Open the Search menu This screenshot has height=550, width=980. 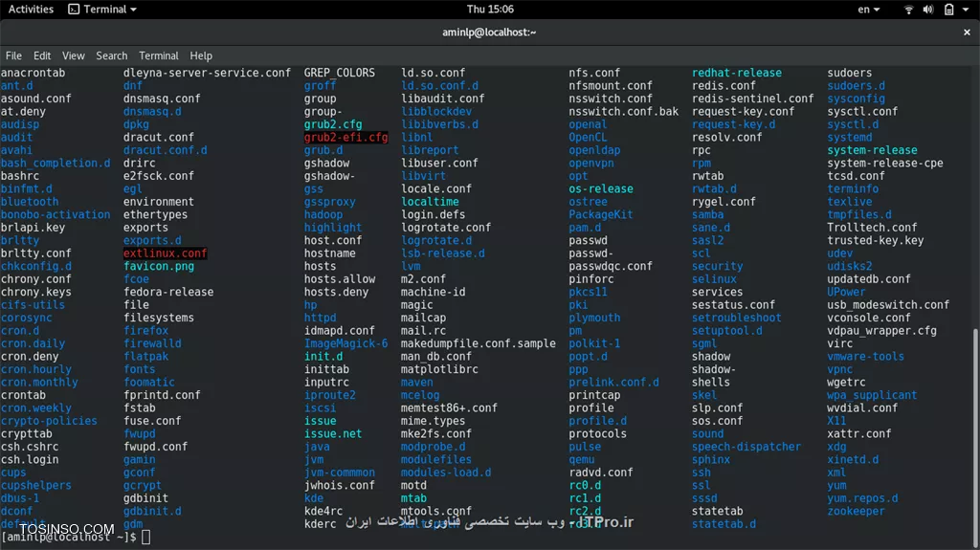pos(111,55)
